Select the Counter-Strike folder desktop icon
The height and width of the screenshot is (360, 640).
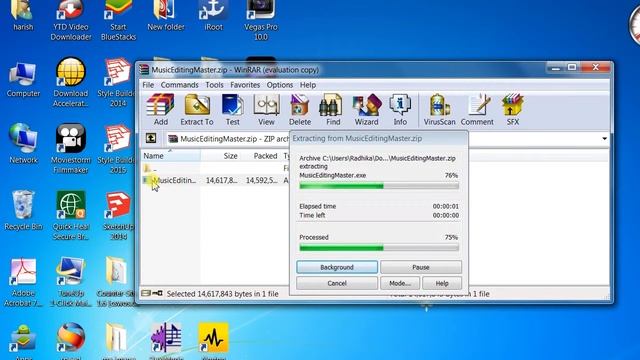pos(116,282)
